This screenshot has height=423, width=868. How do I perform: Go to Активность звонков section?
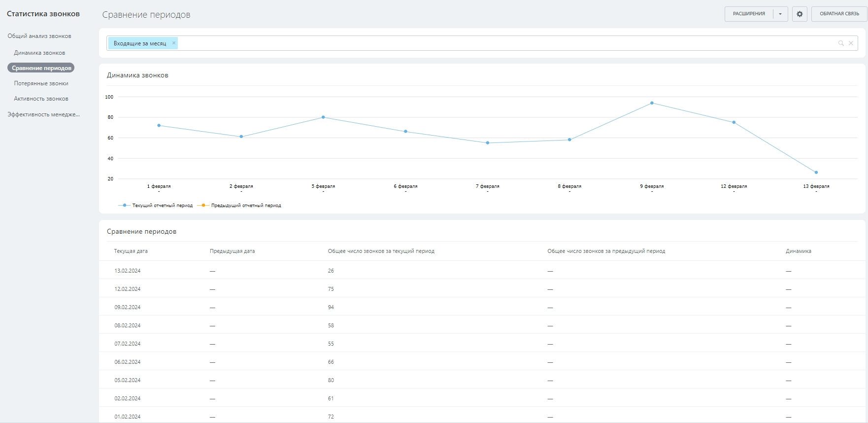41,99
